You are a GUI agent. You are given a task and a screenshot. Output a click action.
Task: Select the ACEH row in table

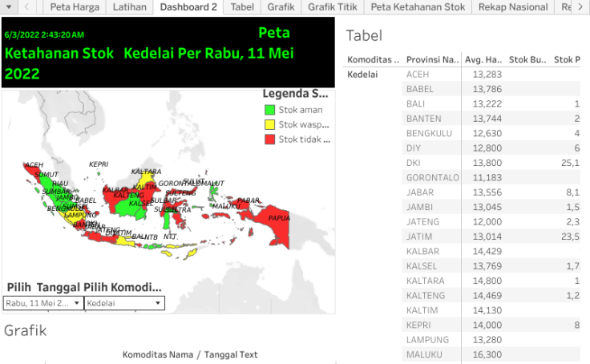coord(418,75)
